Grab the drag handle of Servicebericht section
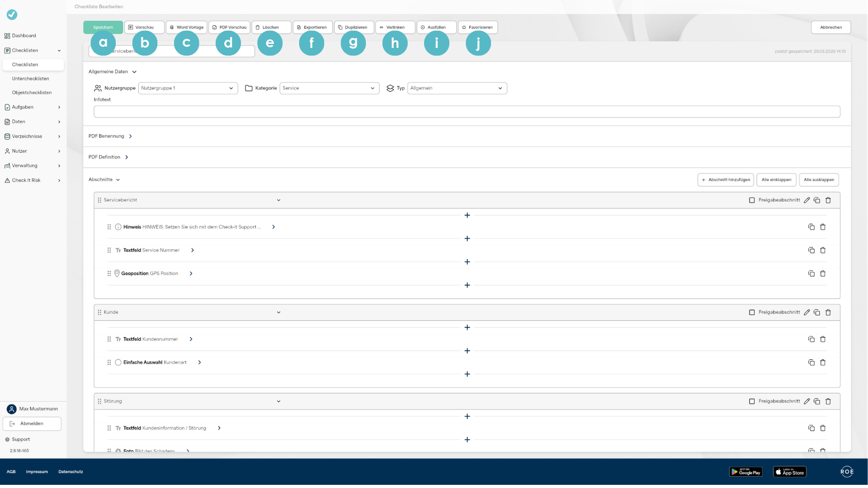This screenshot has width=868, height=488. (x=99, y=200)
